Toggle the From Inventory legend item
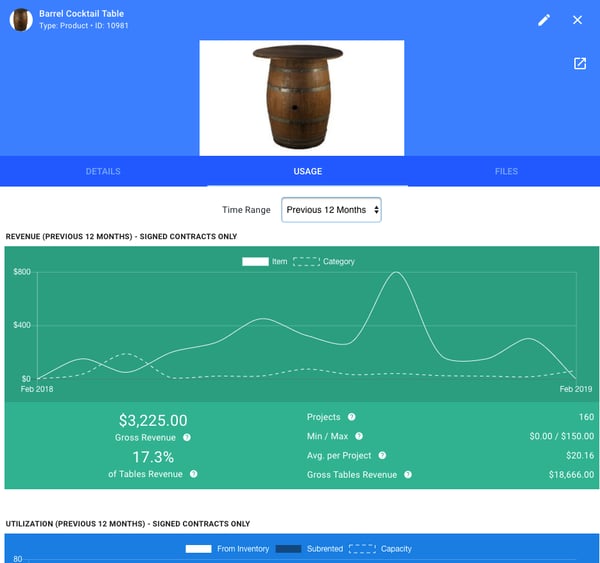Screen dimensions: 600x563 click(x=227, y=549)
